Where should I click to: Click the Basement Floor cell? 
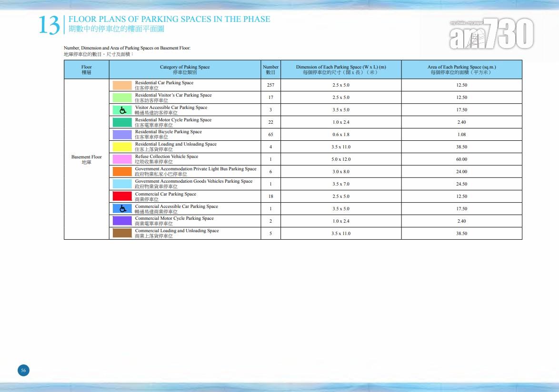click(x=86, y=159)
